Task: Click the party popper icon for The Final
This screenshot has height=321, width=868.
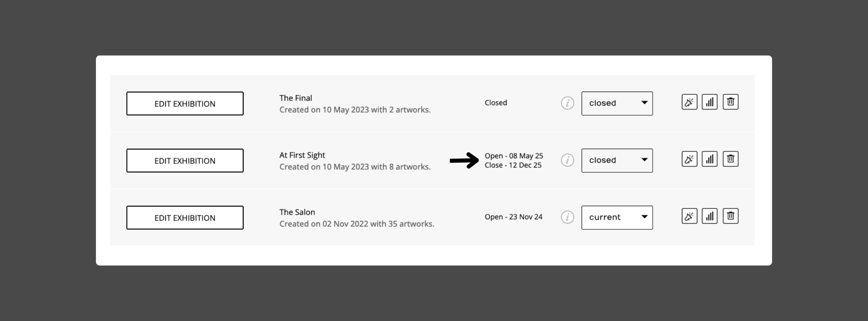Action: [689, 102]
